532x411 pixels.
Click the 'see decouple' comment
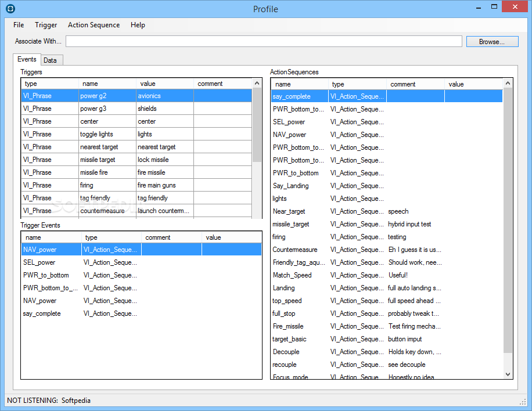[407, 365]
